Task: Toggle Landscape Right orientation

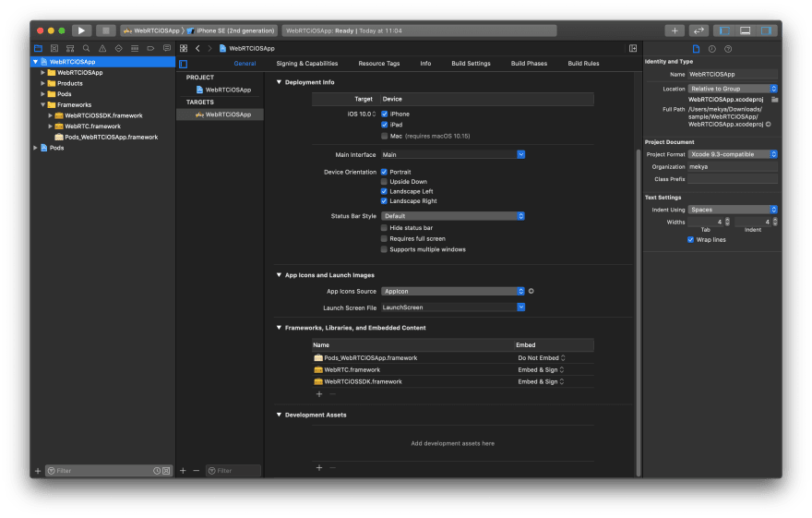Action: click(x=384, y=201)
